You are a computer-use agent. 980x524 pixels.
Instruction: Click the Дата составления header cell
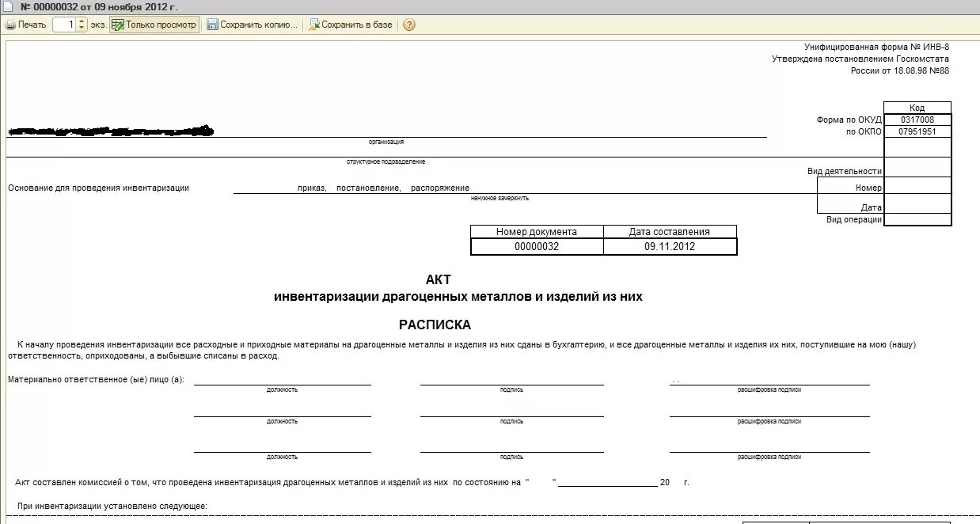tap(670, 232)
